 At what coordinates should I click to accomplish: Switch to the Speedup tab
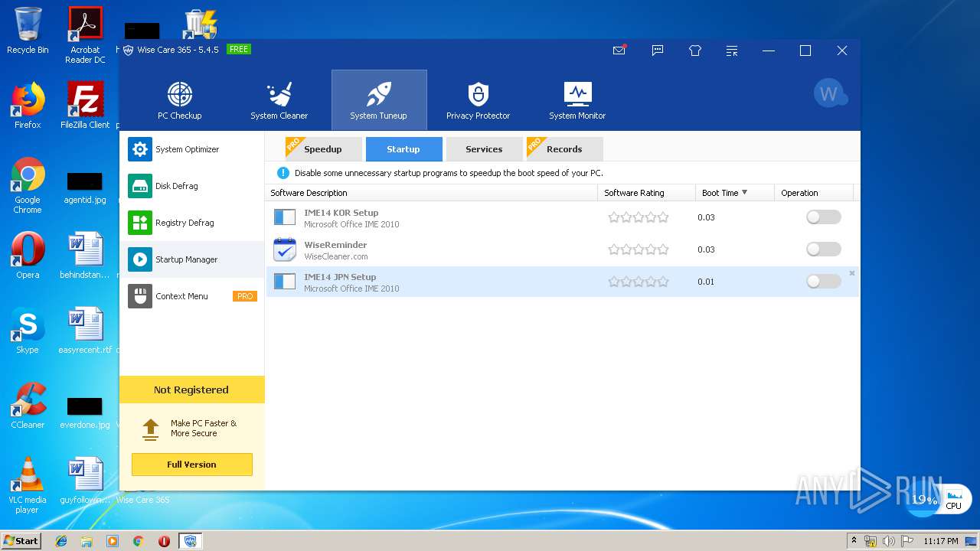coord(323,149)
